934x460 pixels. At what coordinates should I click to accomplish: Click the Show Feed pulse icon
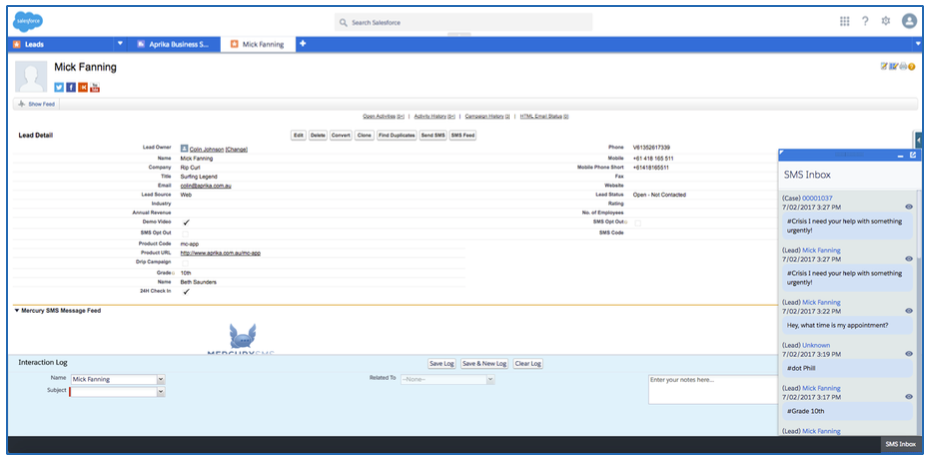21,104
